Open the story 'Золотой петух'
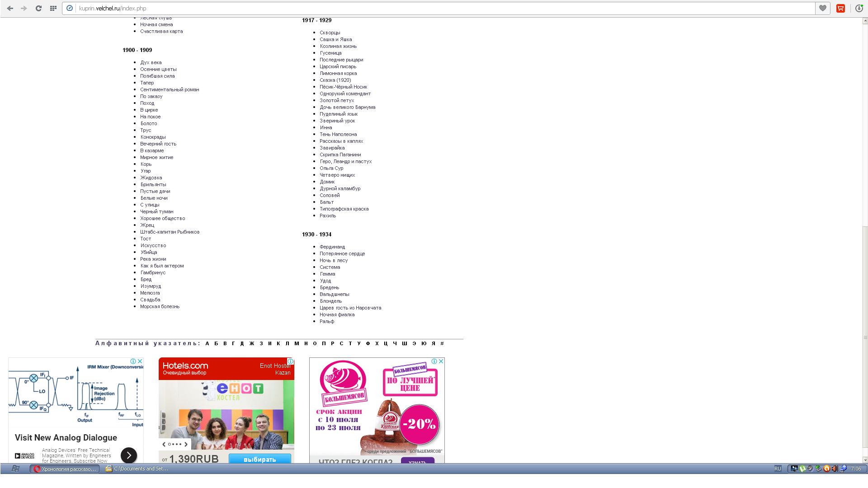The image size is (868, 488). 337,100
